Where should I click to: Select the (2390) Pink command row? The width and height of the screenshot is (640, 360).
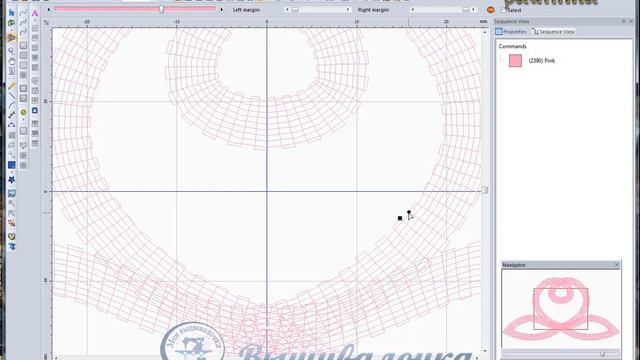541,61
